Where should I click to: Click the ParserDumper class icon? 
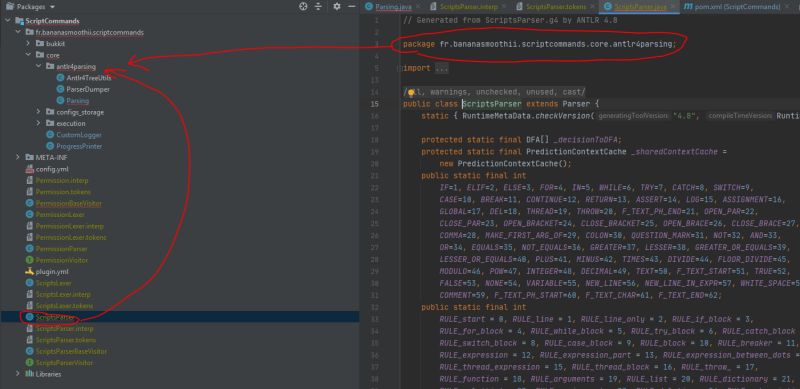[x=60, y=89]
